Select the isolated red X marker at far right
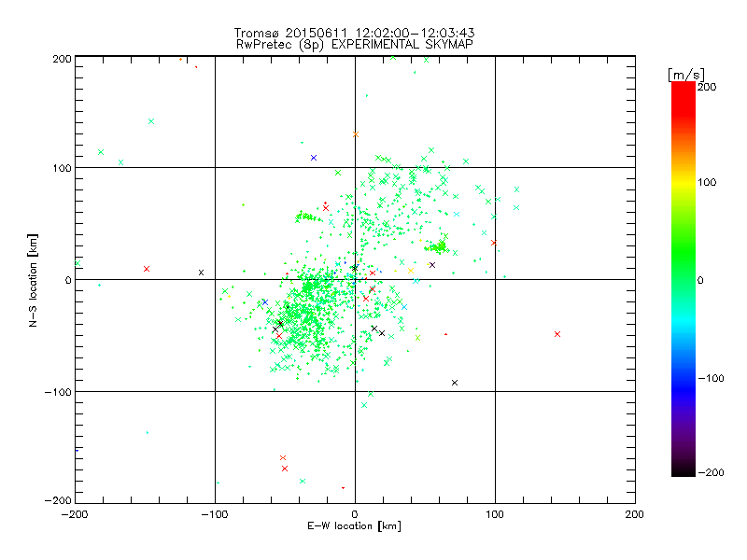The width and height of the screenshot is (747, 560). (x=557, y=334)
